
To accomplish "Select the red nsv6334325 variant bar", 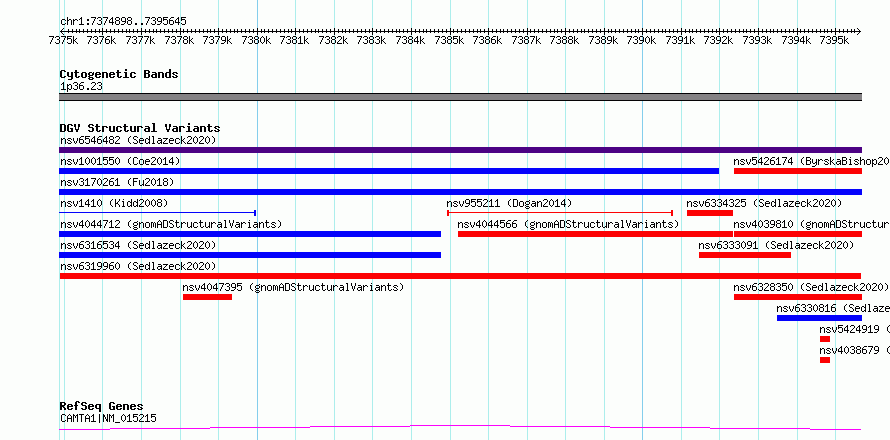I will 710,213.
